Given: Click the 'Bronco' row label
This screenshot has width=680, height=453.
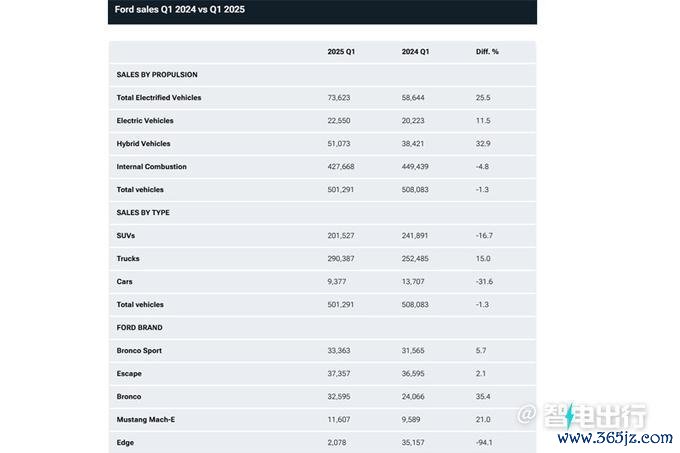Looking at the screenshot, I should coord(129,396).
